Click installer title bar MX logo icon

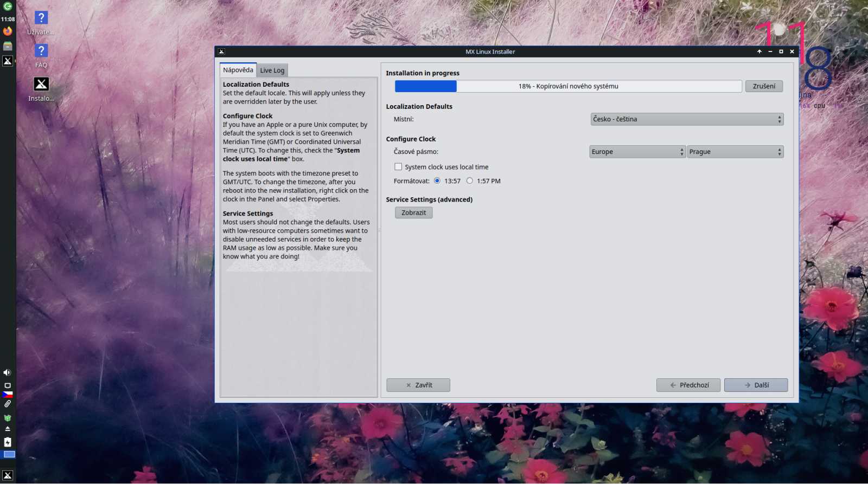point(221,51)
